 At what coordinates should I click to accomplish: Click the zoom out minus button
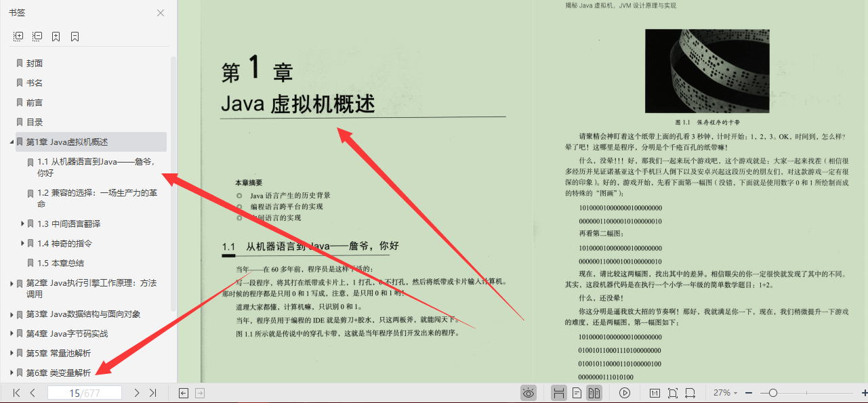coord(749,393)
